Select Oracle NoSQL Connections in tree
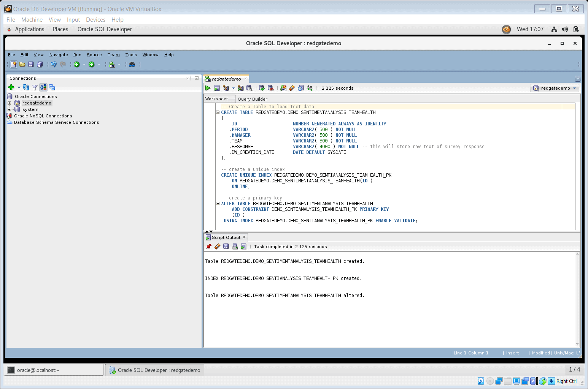Viewport: 588px width, 389px height. pyautogui.click(x=43, y=116)
